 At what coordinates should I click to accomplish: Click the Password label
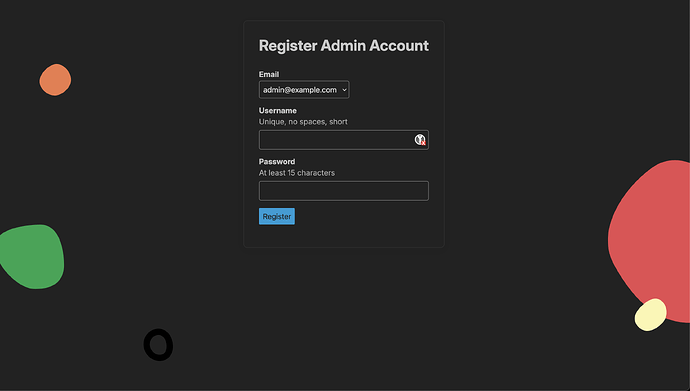tap(277, 161)
